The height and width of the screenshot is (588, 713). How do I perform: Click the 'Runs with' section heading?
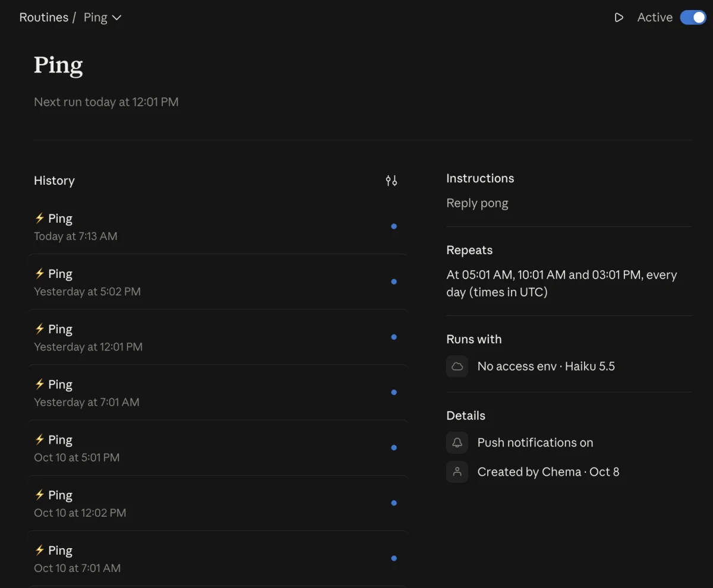pos(474,339)
